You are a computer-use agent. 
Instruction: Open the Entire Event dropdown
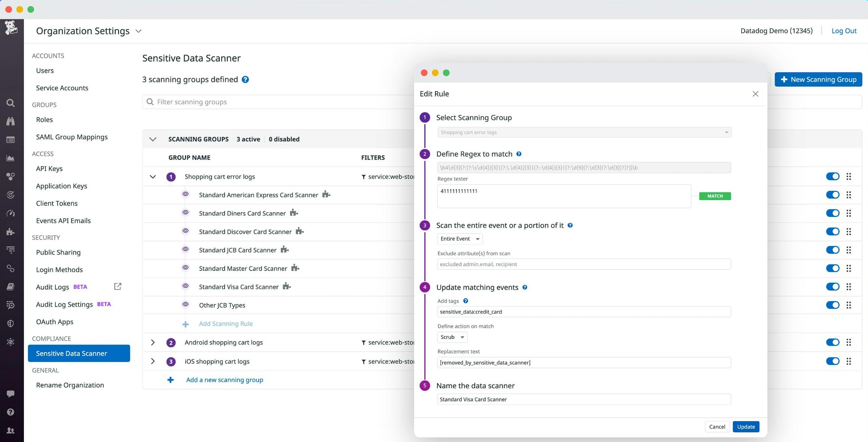point(460,239)
